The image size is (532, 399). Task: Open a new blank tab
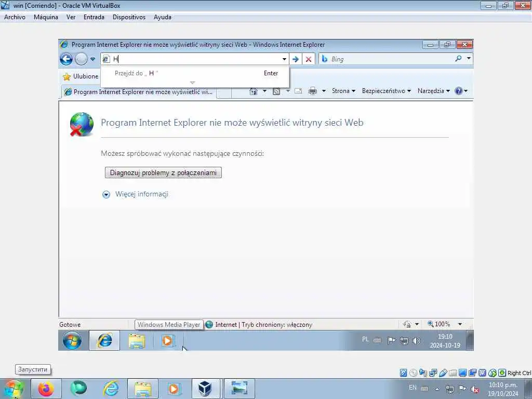pos(223,92)
